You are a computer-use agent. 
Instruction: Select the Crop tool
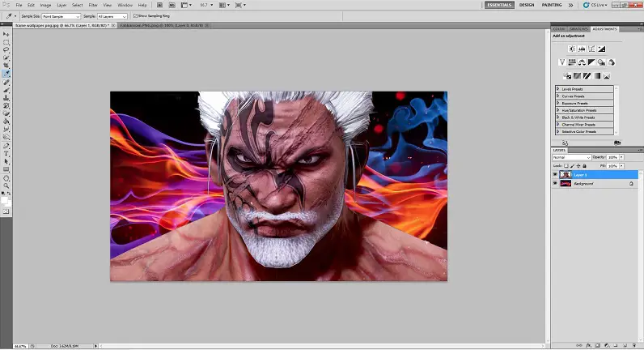point(6,66)
